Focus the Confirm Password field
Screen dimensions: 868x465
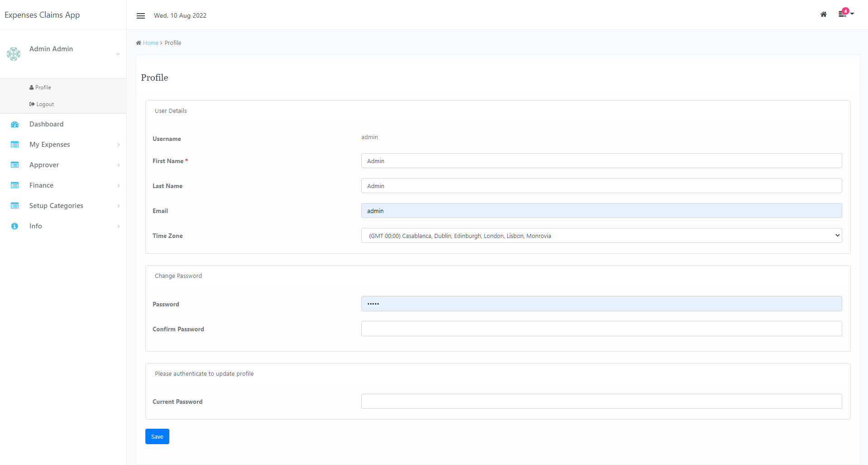tap(601, 329)
